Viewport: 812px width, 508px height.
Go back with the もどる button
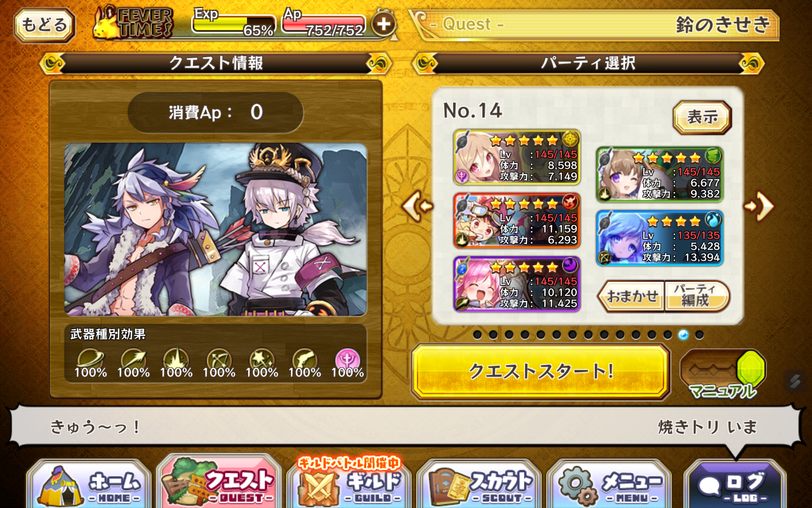point(44,25)
